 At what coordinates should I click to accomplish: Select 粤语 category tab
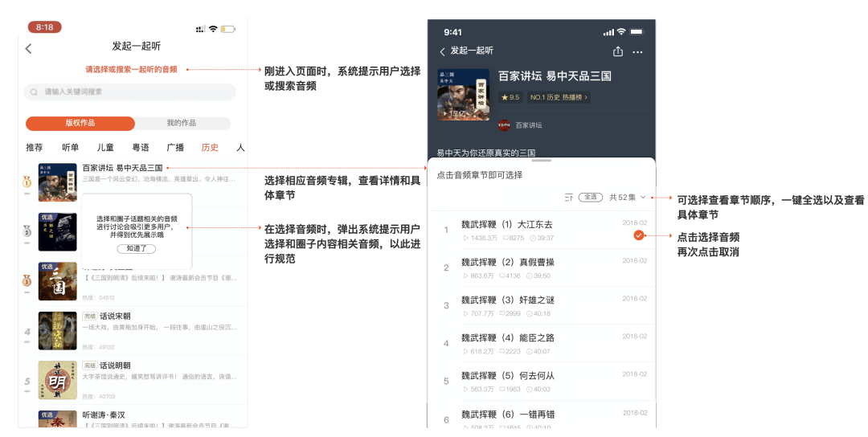[x=141, y=147]
